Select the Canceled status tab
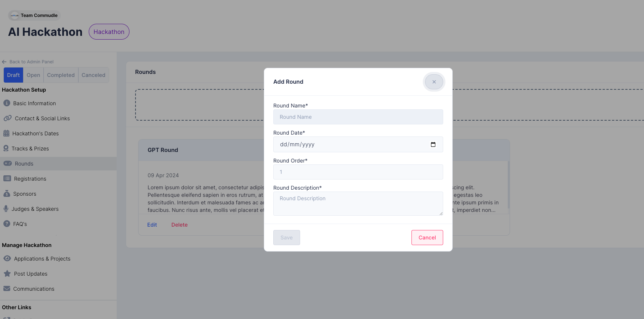The image size is (644, 319). pyautogui.click(x=93, y=75)
